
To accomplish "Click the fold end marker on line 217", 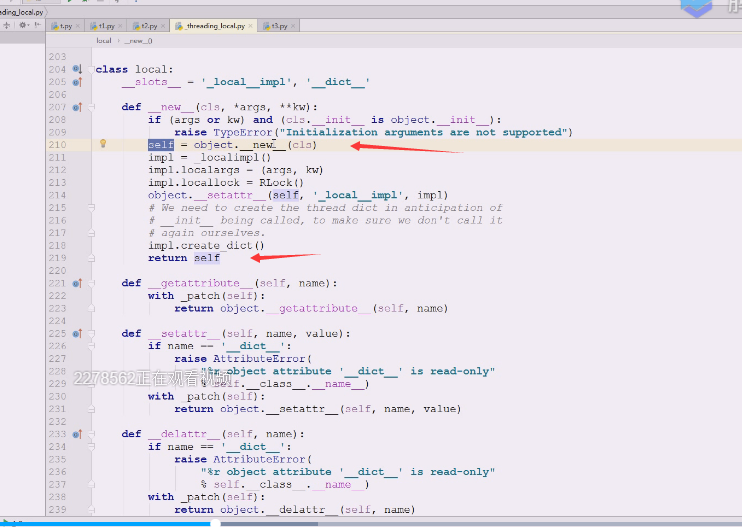I will [x=91, y=233].
